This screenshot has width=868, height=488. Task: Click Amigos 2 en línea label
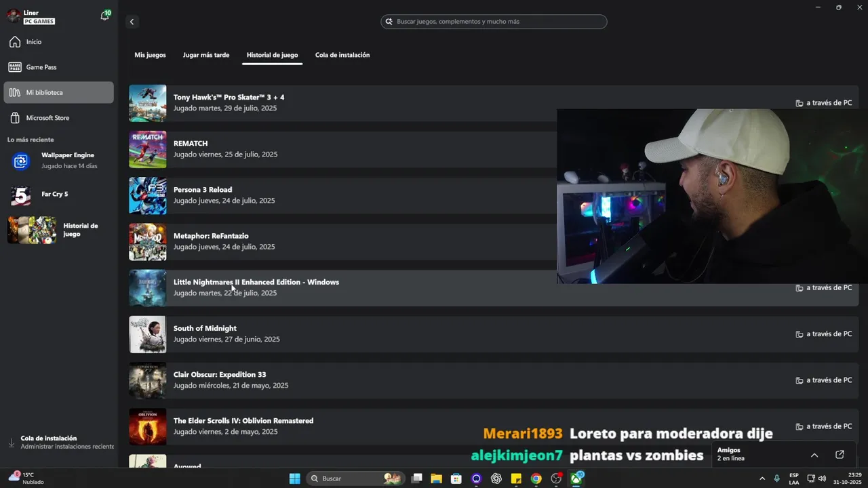click(731, 454)
